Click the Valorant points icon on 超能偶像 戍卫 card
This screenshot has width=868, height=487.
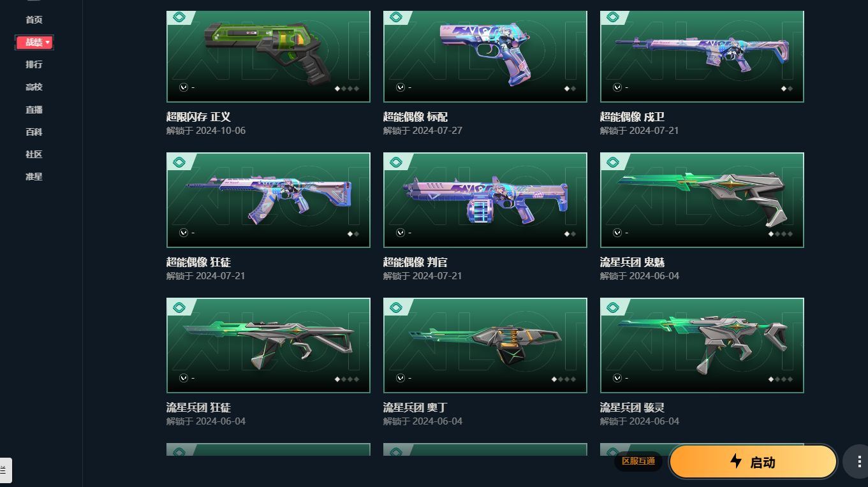[617, 87]
